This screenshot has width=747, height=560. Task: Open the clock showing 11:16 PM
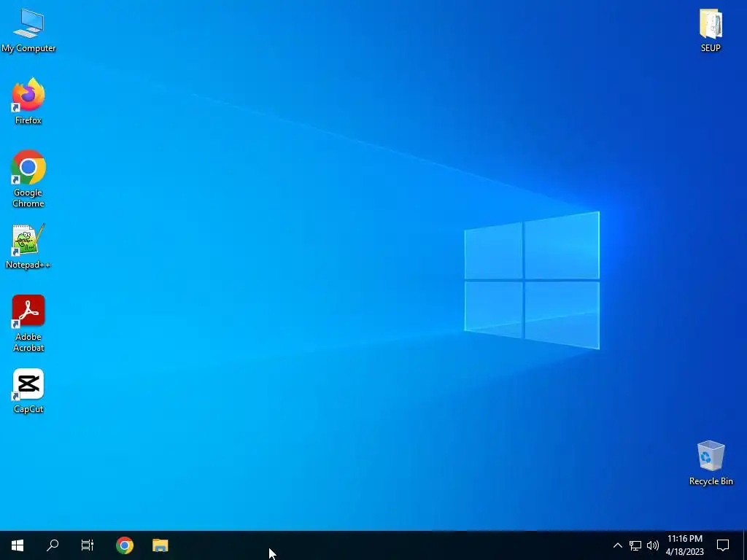[684, 545]
